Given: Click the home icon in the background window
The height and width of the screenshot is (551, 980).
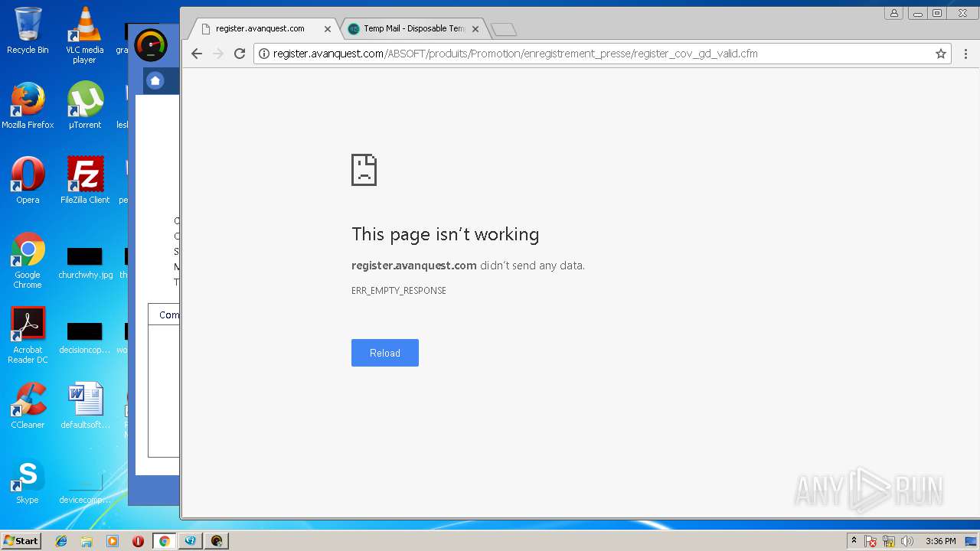Looking at the screenshot, I should click(x=155, y=80).
